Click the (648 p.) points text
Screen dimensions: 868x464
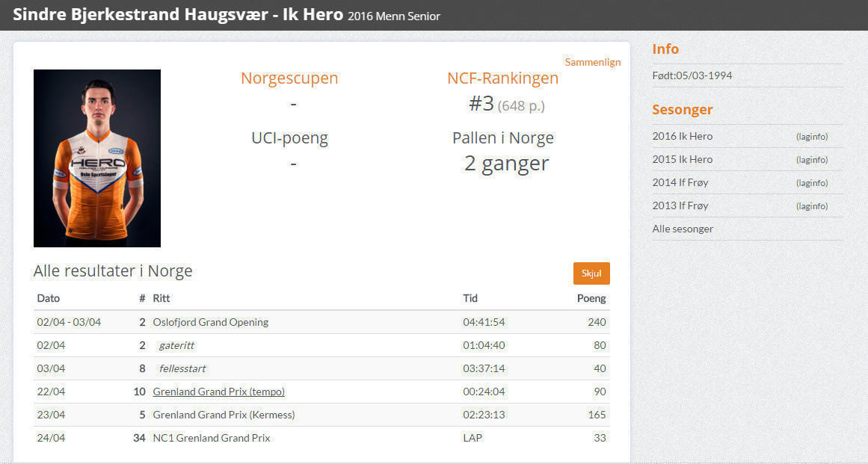(521, 105)
